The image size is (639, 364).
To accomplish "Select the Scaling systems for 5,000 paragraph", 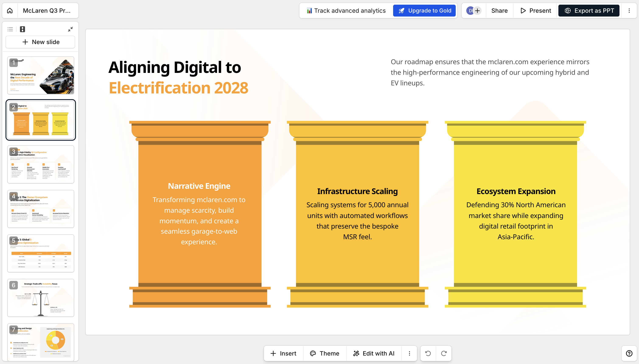I will [357, 221].
